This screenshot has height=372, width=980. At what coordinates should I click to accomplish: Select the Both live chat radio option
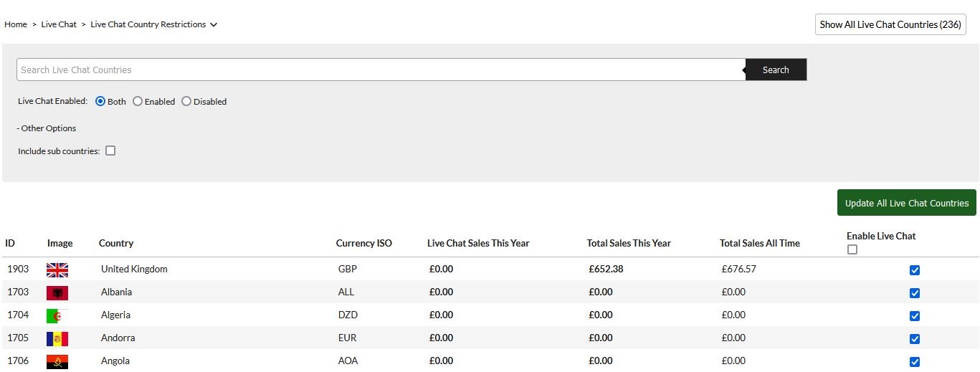coord(100,102)
